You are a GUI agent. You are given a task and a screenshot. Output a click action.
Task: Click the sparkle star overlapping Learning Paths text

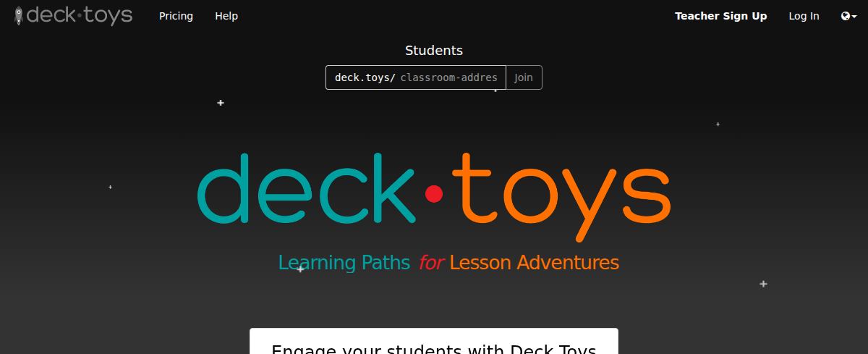coord(300,269)
